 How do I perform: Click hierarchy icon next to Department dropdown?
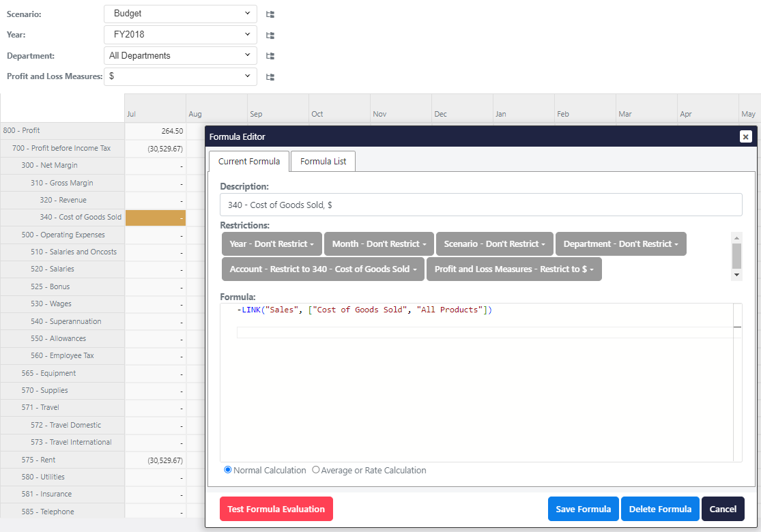click(270, 56)
